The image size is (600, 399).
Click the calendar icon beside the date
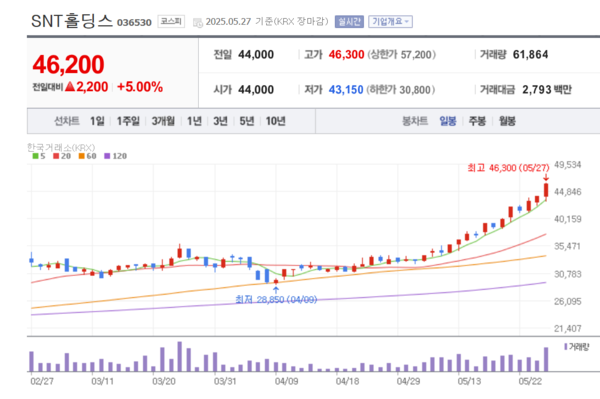[x=197, y=23]
